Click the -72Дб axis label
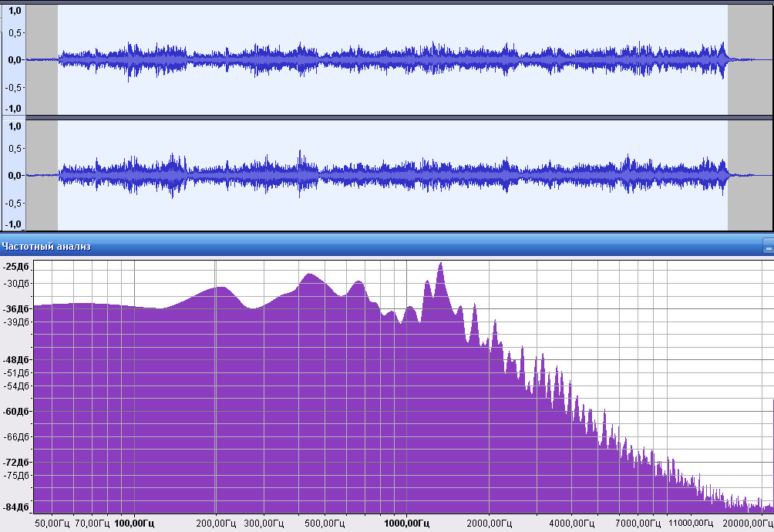The height and width of the screenshot is (532, 774). (x=15, y=463)
